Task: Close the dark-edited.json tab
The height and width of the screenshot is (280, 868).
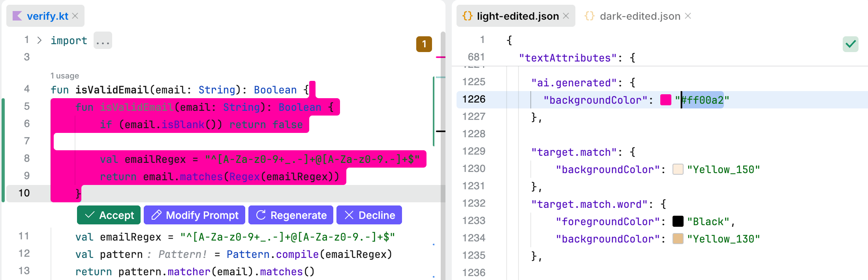Action: [x=688, y=16]
